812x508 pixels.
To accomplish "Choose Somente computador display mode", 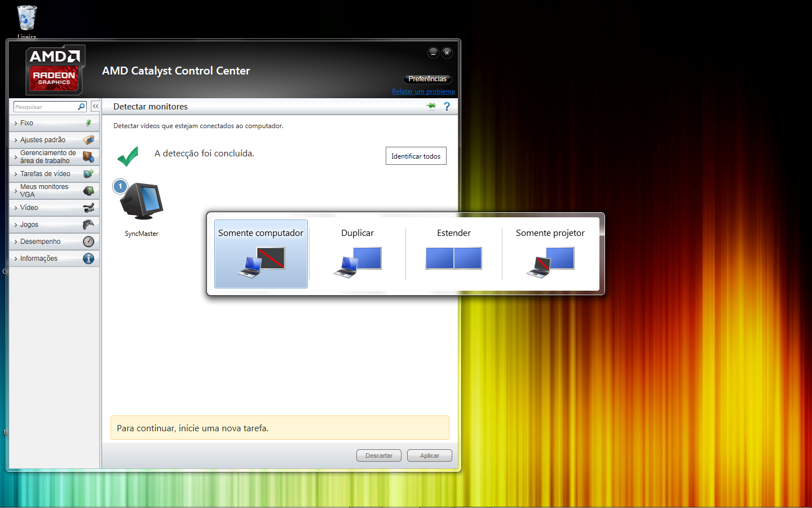I will pos(261,254).
